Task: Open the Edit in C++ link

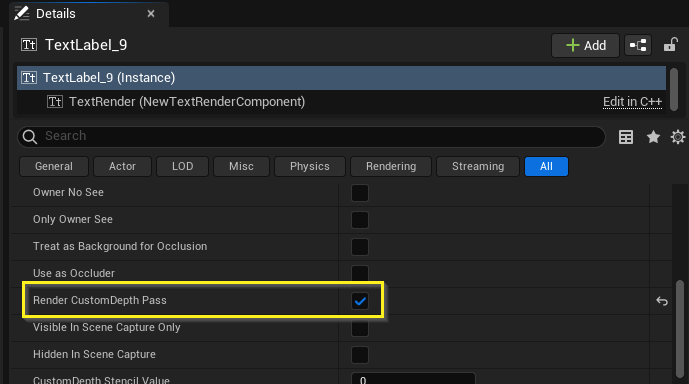Action: point(632,102)
